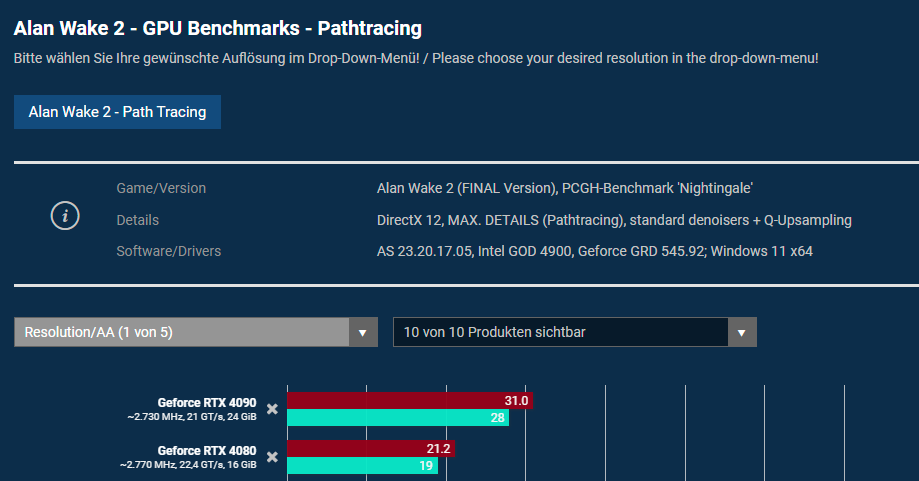Expand the Produkten sichtbar dropdown arrow
The image size is (919, 481).
742,332
